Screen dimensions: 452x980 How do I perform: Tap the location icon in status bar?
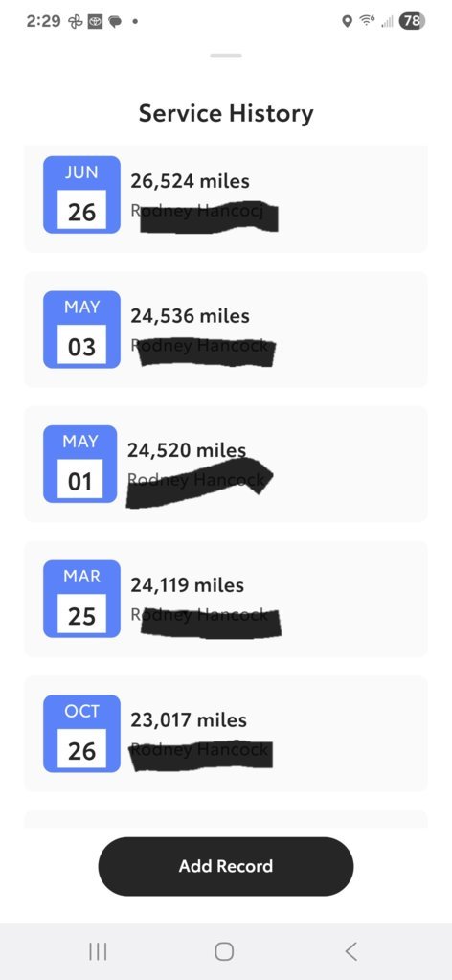(x=348, y=22)
